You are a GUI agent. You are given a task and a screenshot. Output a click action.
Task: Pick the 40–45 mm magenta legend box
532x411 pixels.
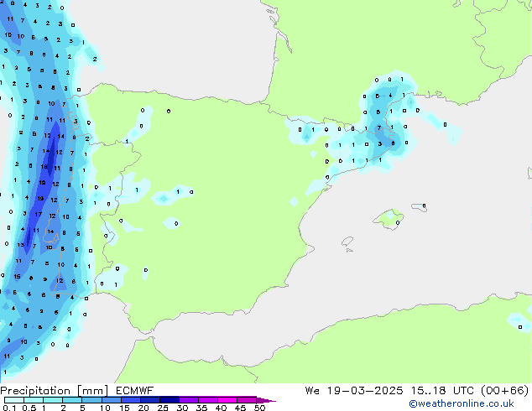coord(227,400)
